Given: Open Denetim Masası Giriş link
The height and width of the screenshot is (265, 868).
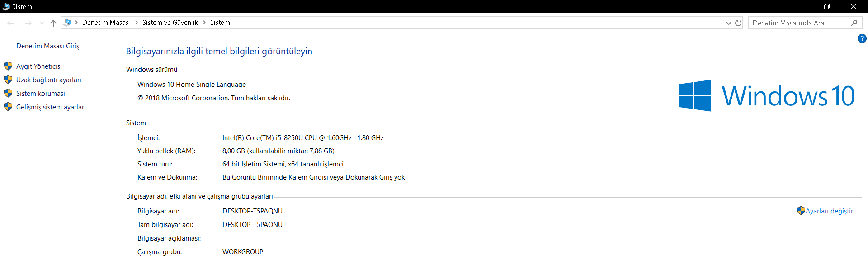Looking at the screenshot, I should pos(48,46).
